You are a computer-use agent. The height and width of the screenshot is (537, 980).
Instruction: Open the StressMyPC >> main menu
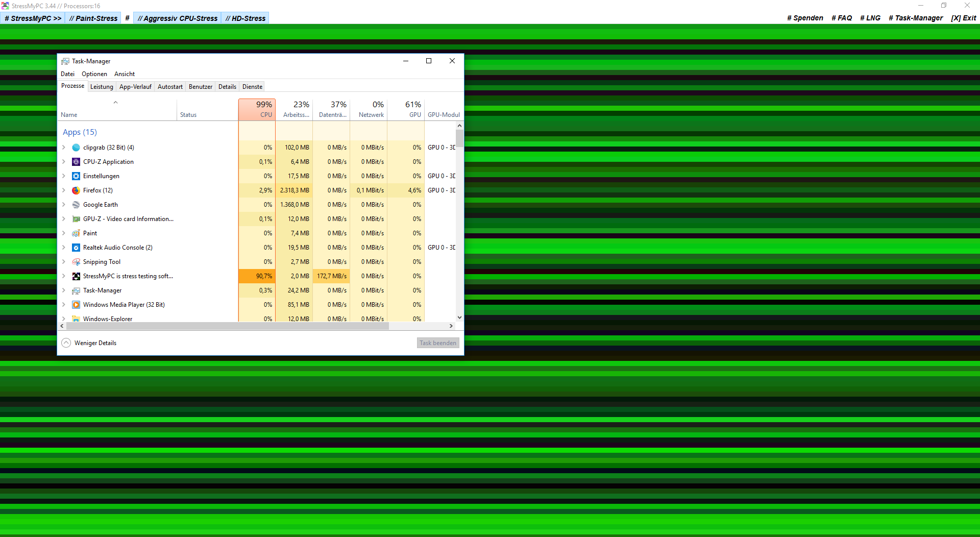tap(33, 18)
